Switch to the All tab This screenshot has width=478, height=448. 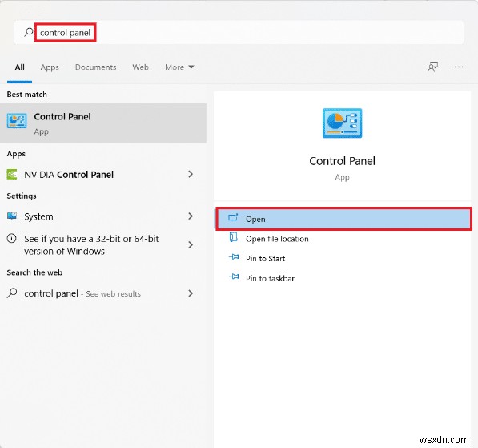pyautogui.click(x=20, y=67)
